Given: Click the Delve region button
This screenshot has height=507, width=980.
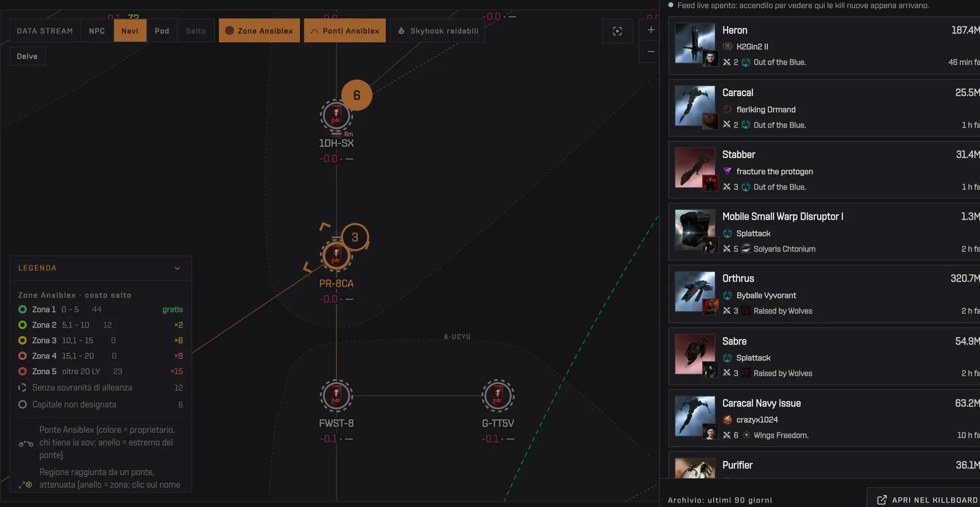Looking at the screenshot, I should point(27,56).
